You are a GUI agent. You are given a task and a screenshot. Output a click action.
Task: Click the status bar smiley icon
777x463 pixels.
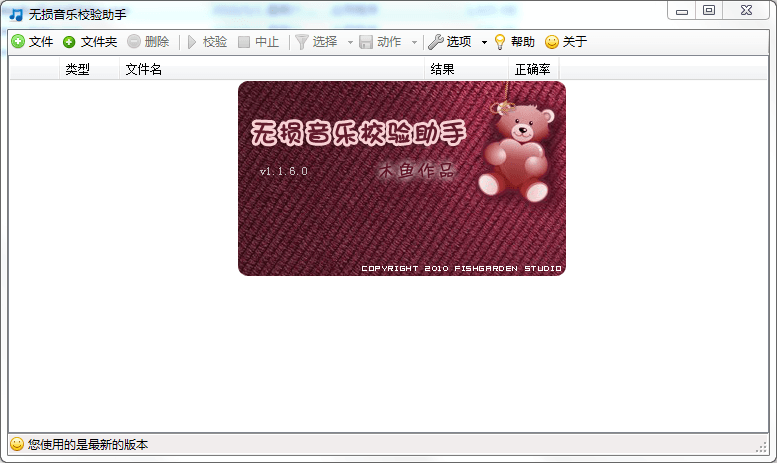17,444
